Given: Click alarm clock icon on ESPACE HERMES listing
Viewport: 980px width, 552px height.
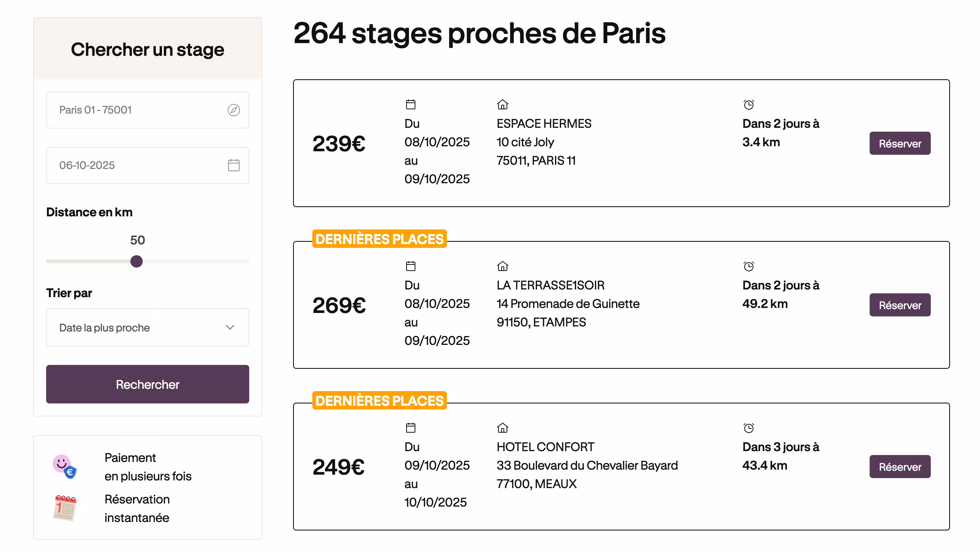Looking at the screenshot, I should tap(748, 104).
